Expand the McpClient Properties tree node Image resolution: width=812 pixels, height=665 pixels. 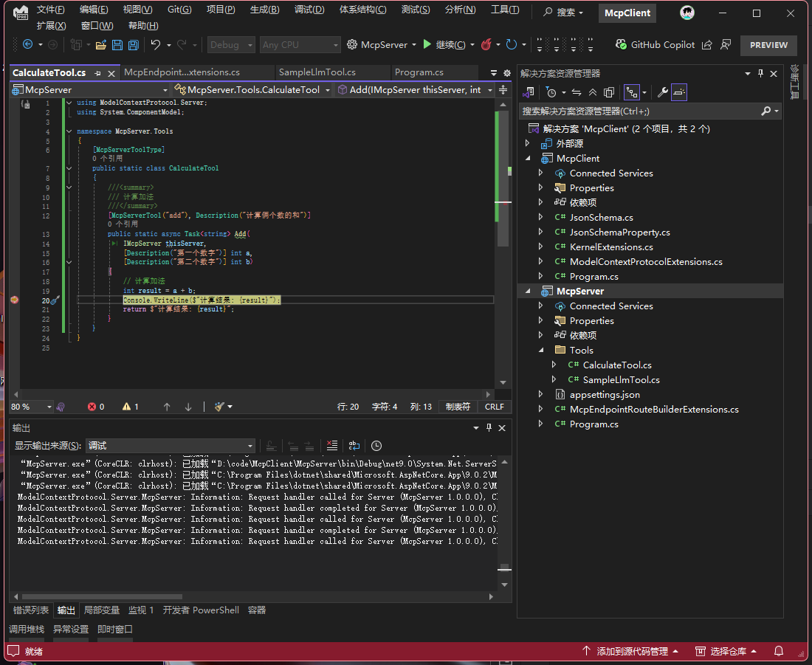click(x=541, y=187)
